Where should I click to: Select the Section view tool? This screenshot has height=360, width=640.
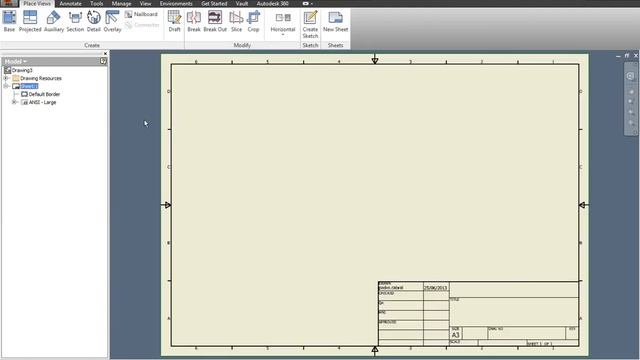tap(75, 22)
